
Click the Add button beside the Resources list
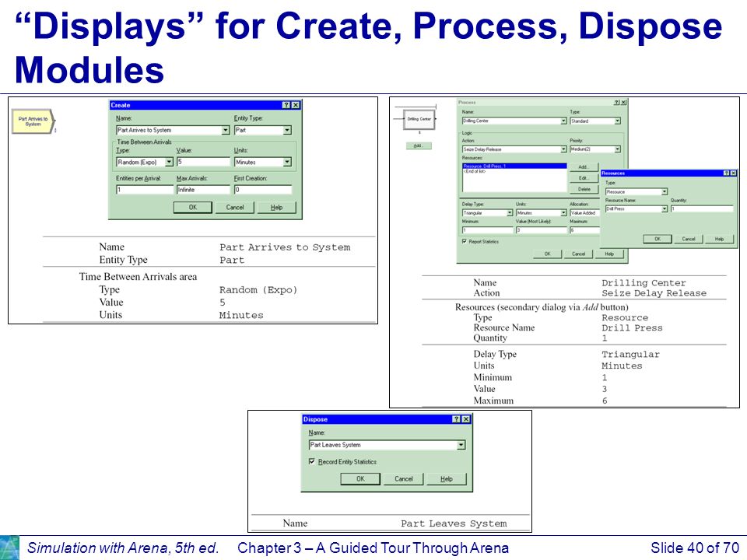coord(584,167)
